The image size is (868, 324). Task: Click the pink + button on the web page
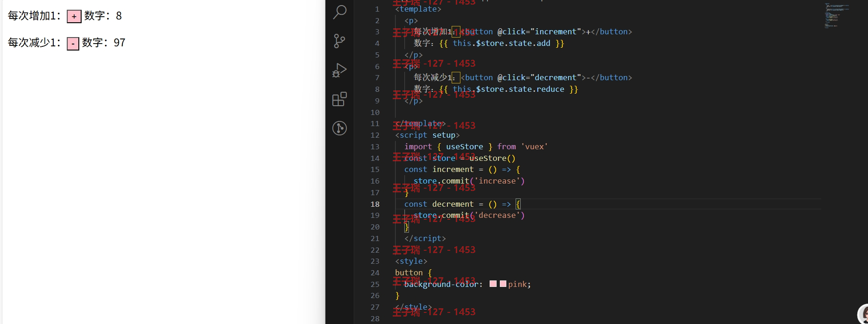click(74, 16)
